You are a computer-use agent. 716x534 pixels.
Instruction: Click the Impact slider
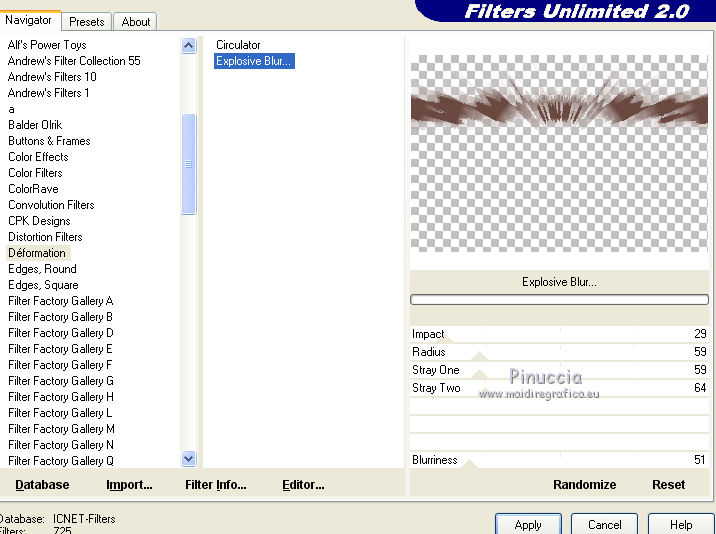(x=559, y=334)
